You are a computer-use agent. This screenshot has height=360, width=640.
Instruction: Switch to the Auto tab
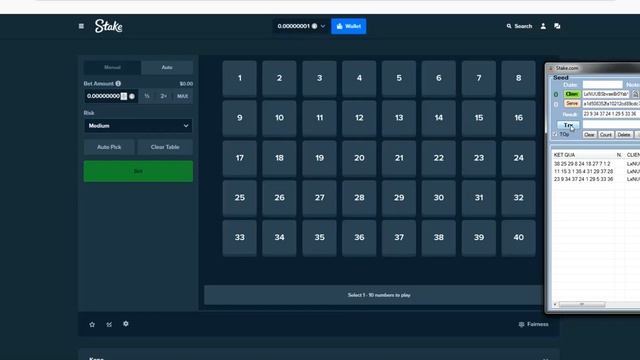click(167, 67)
